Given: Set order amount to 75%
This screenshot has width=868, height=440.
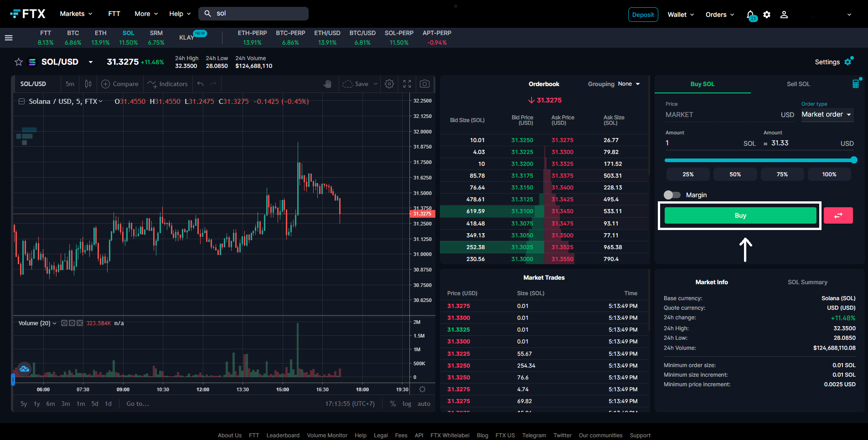Looking at the screenshot, I should 782,174.
